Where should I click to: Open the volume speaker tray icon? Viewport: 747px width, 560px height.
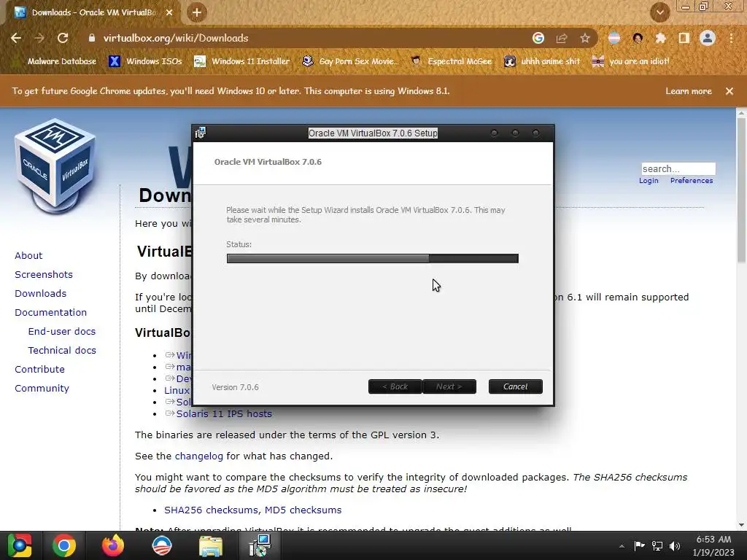675,545
